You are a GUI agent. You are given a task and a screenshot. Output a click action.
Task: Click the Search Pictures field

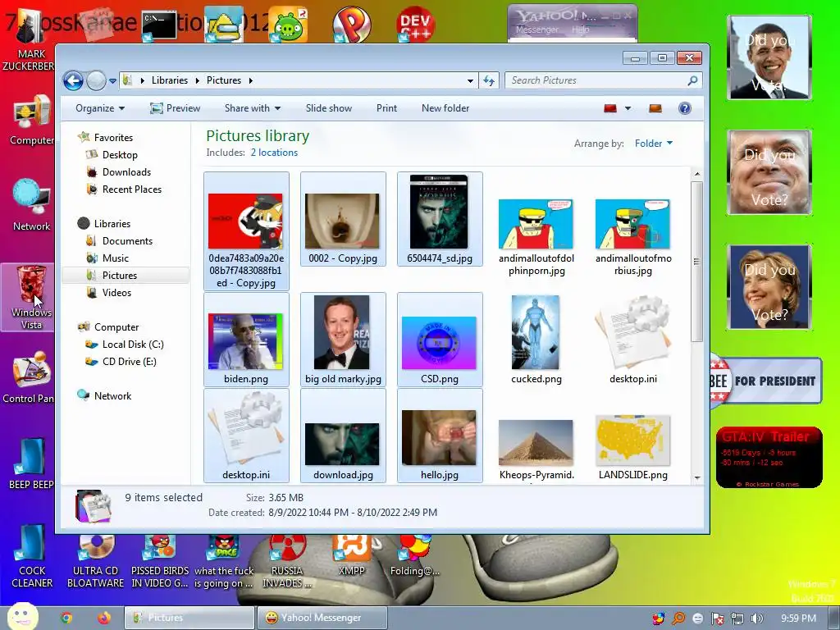pos(603,80)
